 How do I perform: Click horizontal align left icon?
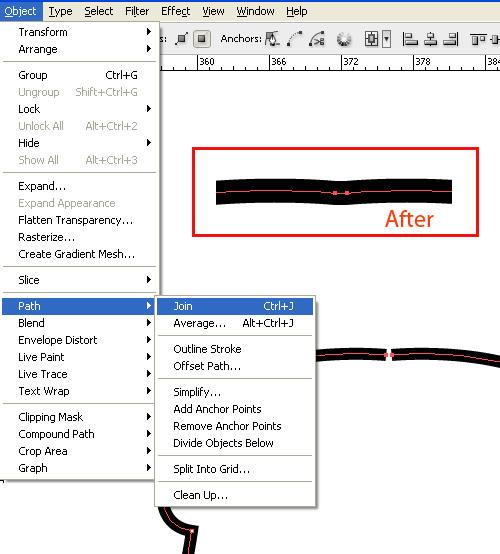click(x=410, y=39)
